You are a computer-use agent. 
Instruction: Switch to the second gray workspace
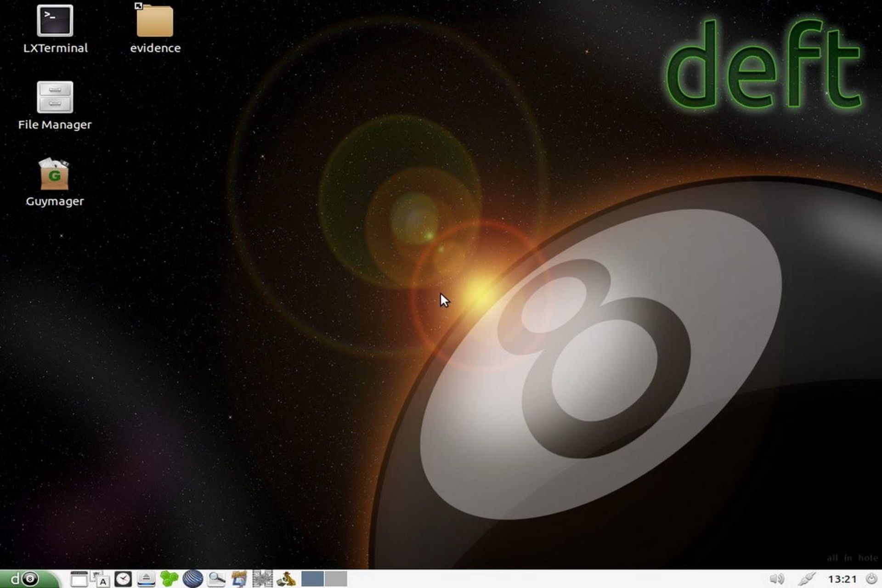click(336, 579)
